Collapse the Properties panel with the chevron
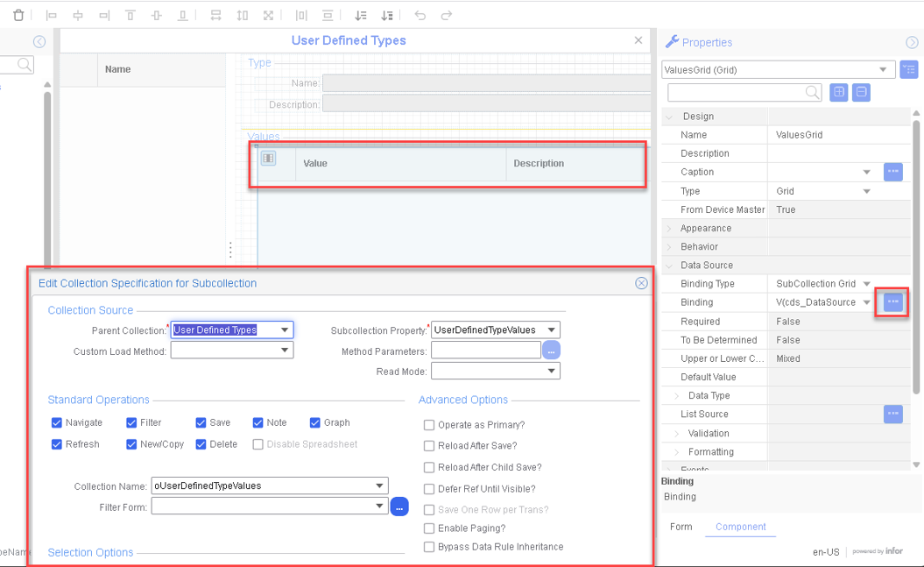The image size is (924, 567). (912, 42)
